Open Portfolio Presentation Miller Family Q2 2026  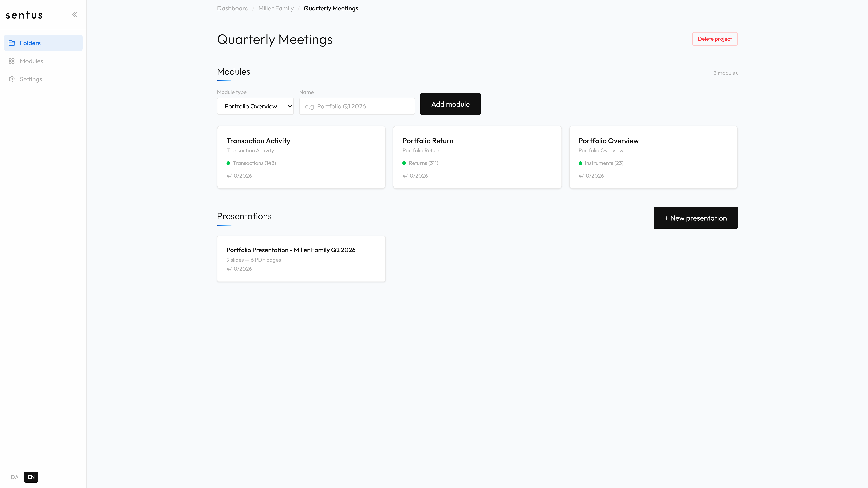tap(301, 259)
